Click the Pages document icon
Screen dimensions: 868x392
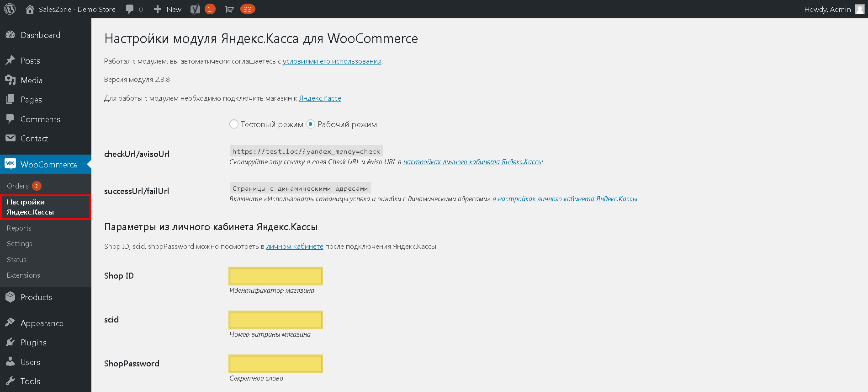point(10,99)
